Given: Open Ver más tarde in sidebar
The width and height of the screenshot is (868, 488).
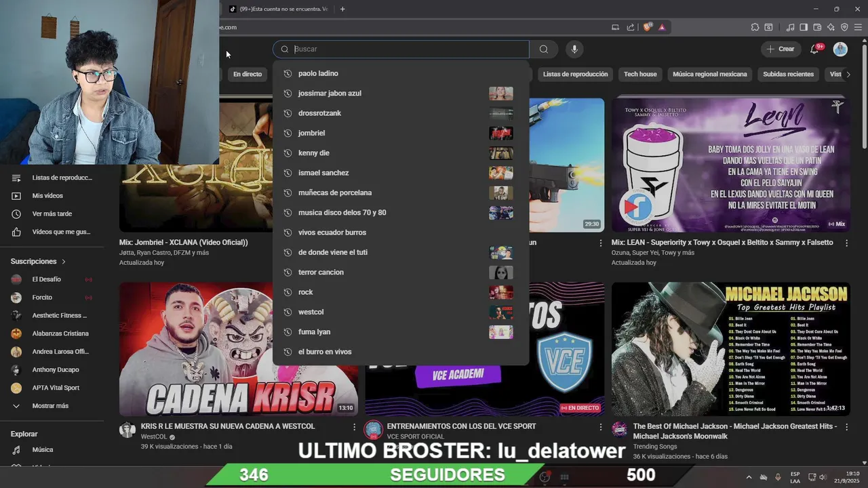Looking at the screenshot, I should (52, 214).
